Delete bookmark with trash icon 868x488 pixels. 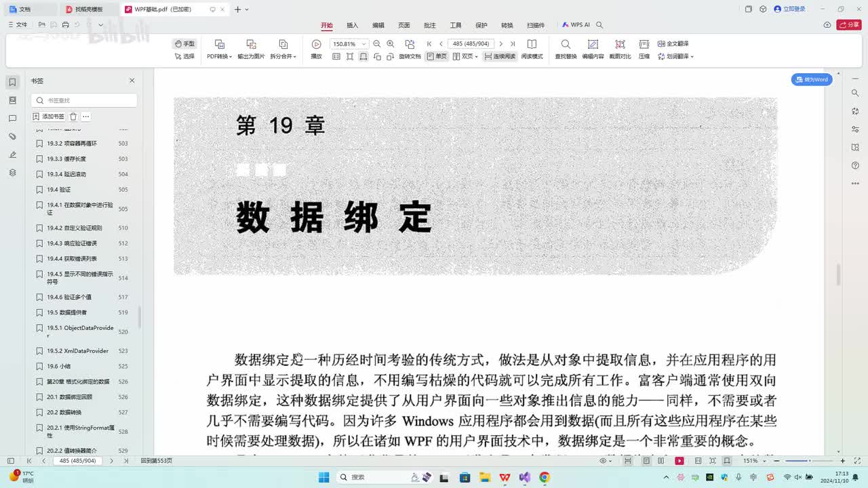pos(73,117)
